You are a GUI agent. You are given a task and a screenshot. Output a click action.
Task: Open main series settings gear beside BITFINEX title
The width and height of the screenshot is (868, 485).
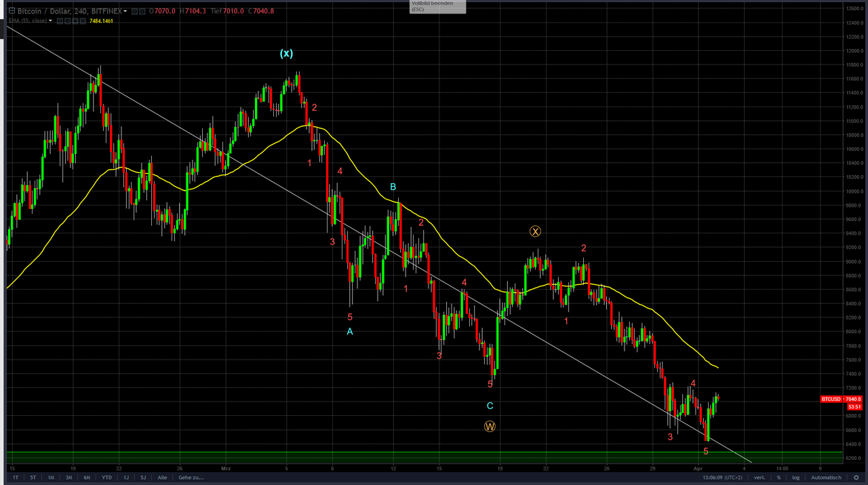pos(142,11)
